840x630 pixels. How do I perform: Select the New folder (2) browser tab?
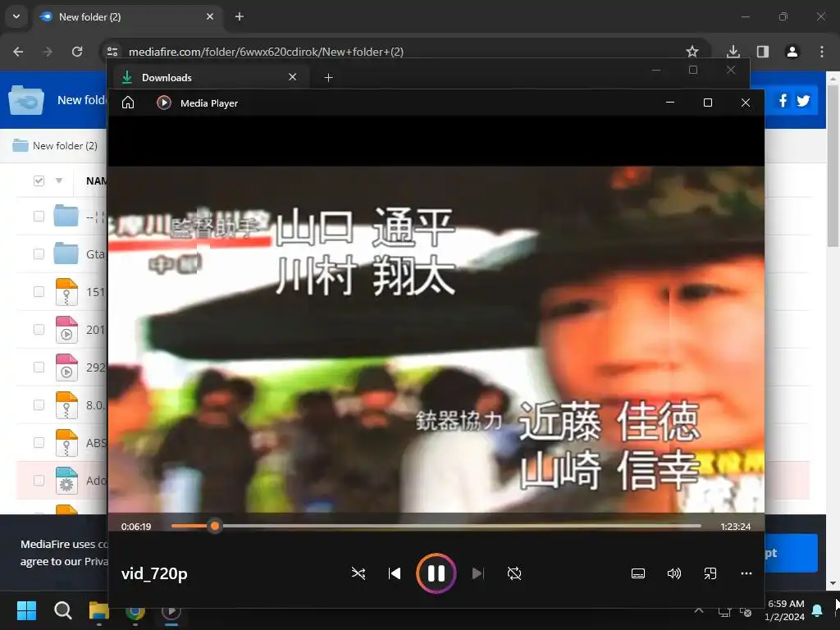tap(129, 16)
